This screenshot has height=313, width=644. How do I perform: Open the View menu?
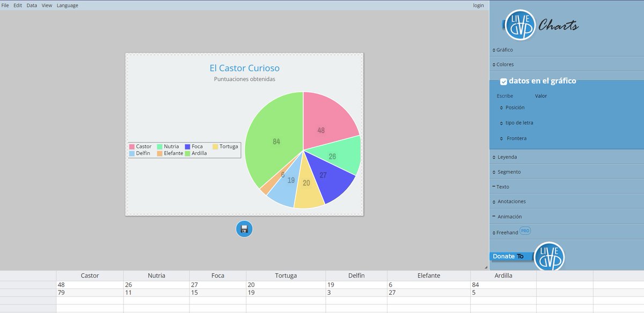click(x=47, y=5)
